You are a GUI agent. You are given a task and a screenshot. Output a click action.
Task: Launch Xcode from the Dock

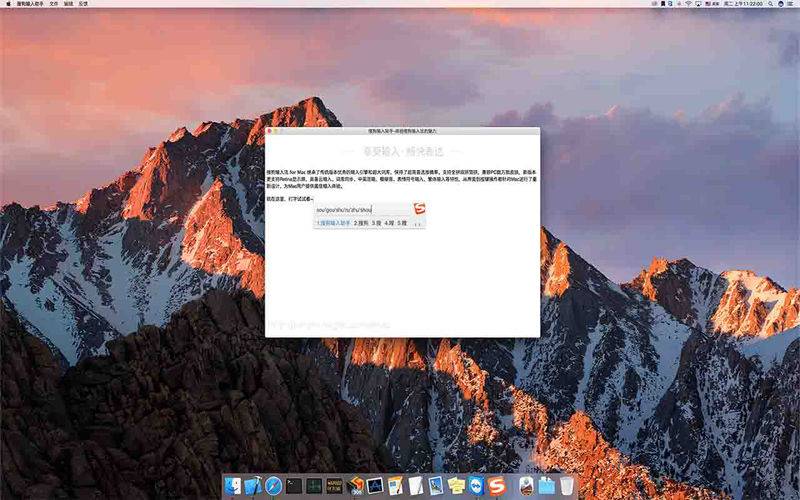[253, 486]
